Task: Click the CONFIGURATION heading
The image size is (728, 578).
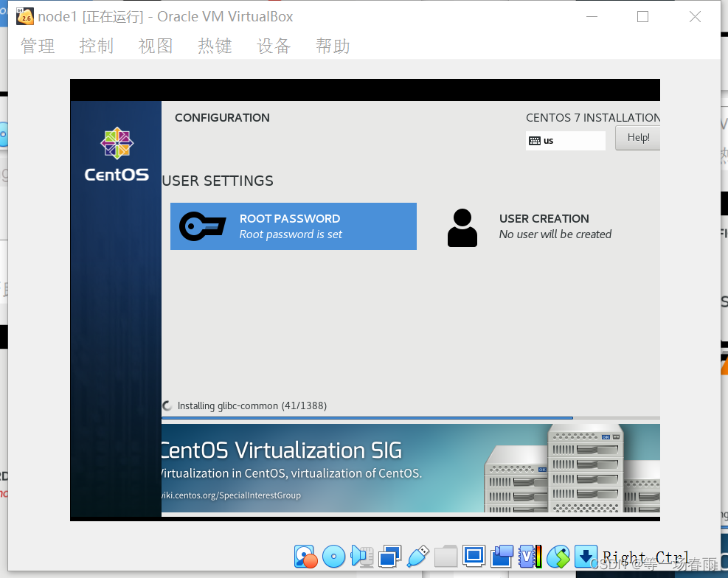Action: pyautogui.click(x=222, y=118)
